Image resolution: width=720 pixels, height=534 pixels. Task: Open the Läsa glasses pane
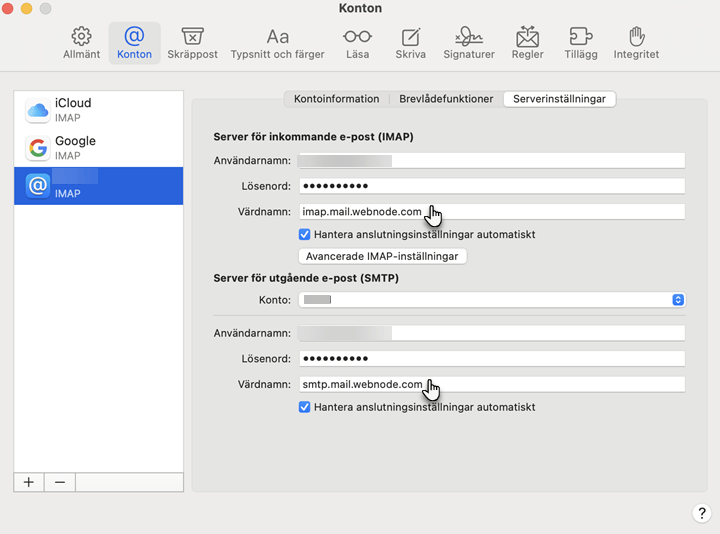[x=357, y=43]
